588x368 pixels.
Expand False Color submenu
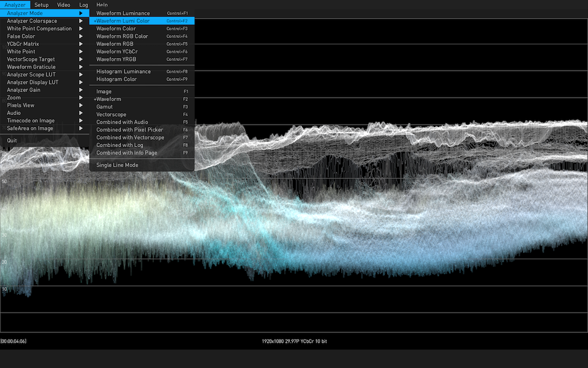click(21, 36)
